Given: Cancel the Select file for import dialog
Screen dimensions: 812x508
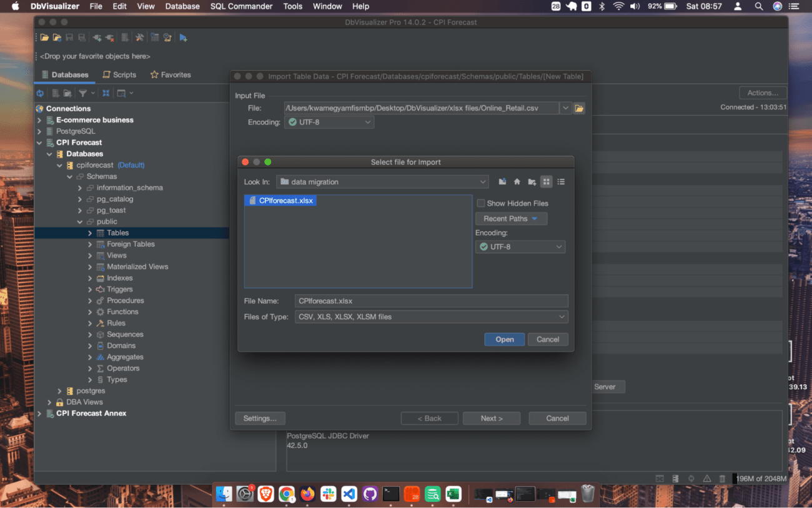Looking at the screenshot, I should [548, 339].
